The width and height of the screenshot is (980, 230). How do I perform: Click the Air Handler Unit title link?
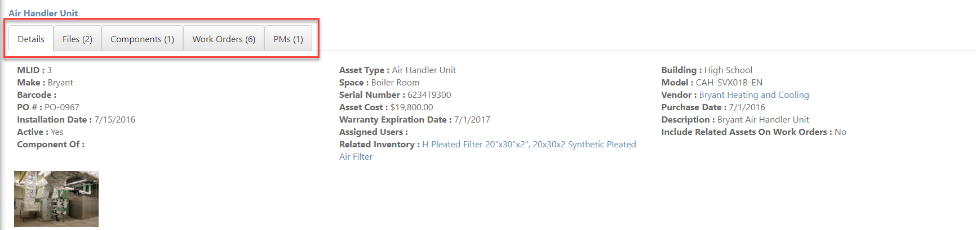(x=43, y=13)
